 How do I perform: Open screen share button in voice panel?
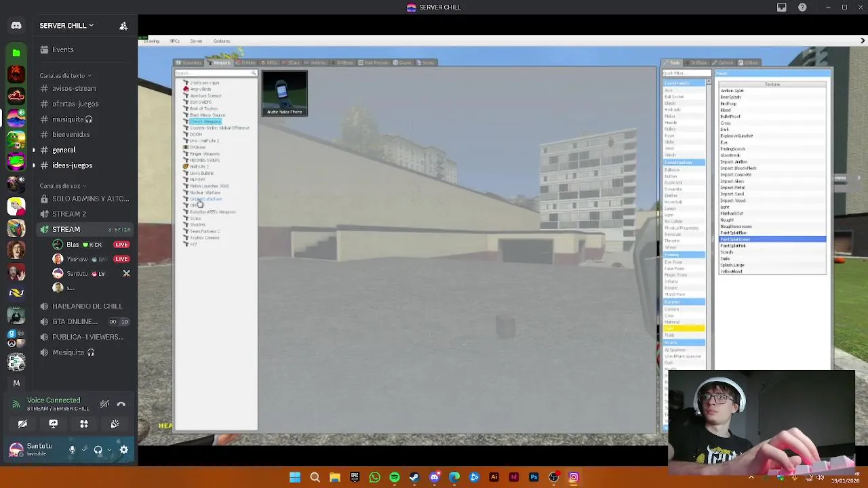53,424
